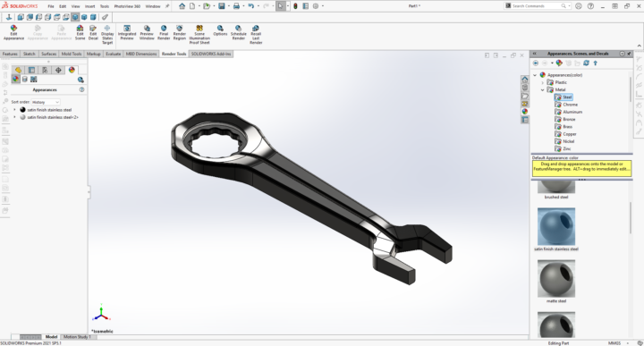Open the PhotoView 360 menu
This screenshot has height=346, width=644.
(x=127, y=6)
